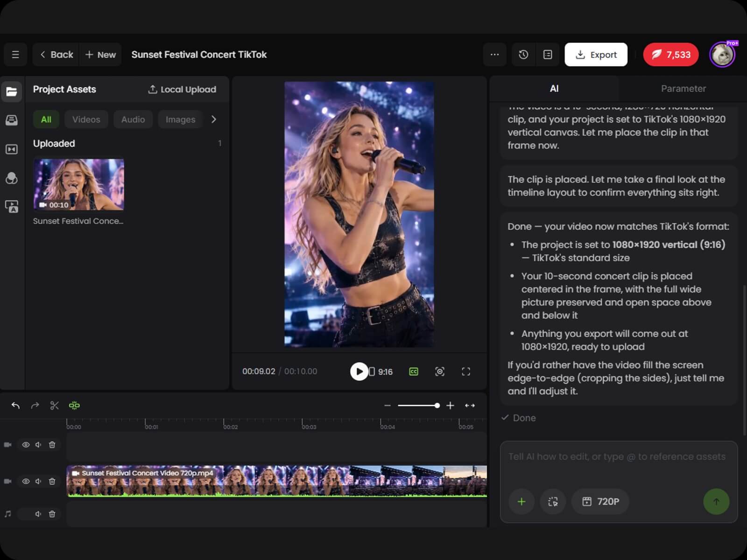This screenshot has width=747, height=560.
Task: Undo the last edit
Action: point(15,406)
